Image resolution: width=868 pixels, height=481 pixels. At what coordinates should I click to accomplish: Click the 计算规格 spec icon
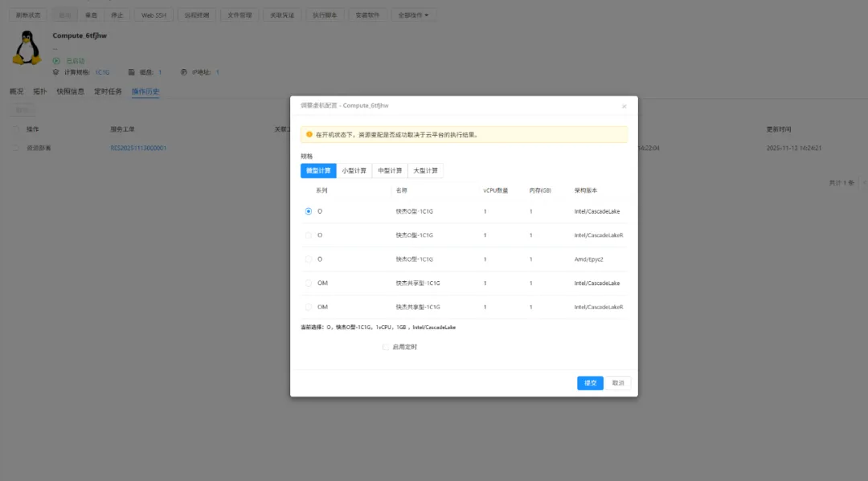point(56,72)
